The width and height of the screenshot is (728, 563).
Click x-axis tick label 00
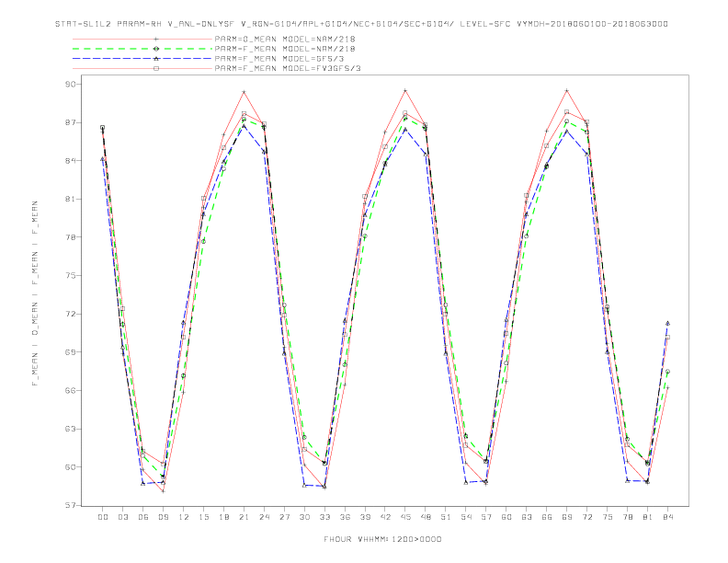tap(103, 517)
